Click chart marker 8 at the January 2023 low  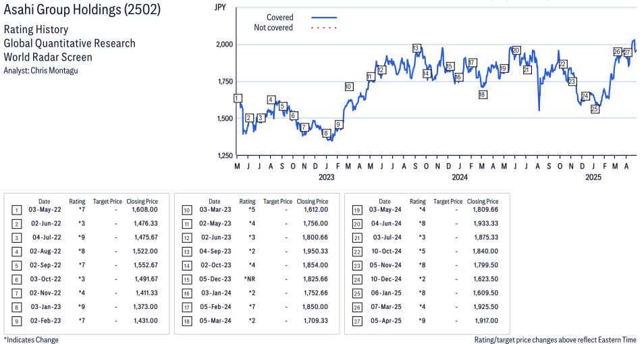click(326, 134)
